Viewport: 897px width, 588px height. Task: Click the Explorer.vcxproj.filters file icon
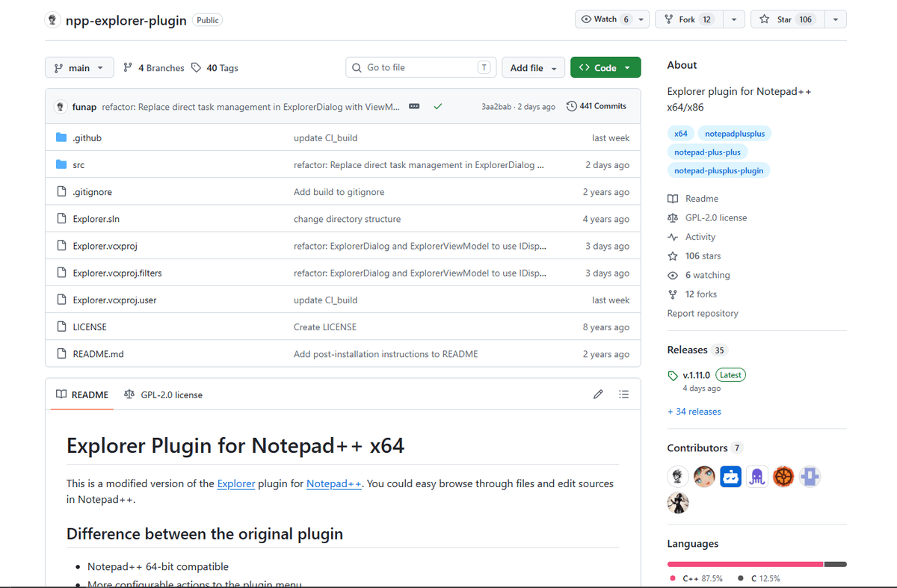coord(61,273)
